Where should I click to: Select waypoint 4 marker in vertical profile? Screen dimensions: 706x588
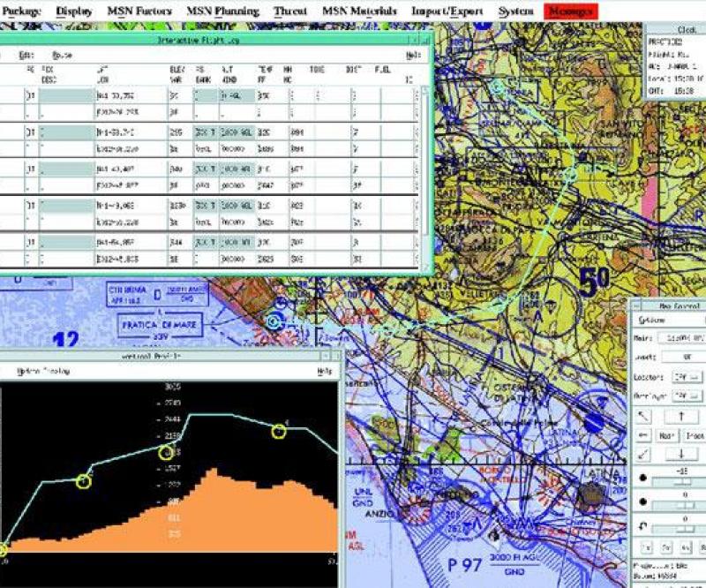[280, 431]
